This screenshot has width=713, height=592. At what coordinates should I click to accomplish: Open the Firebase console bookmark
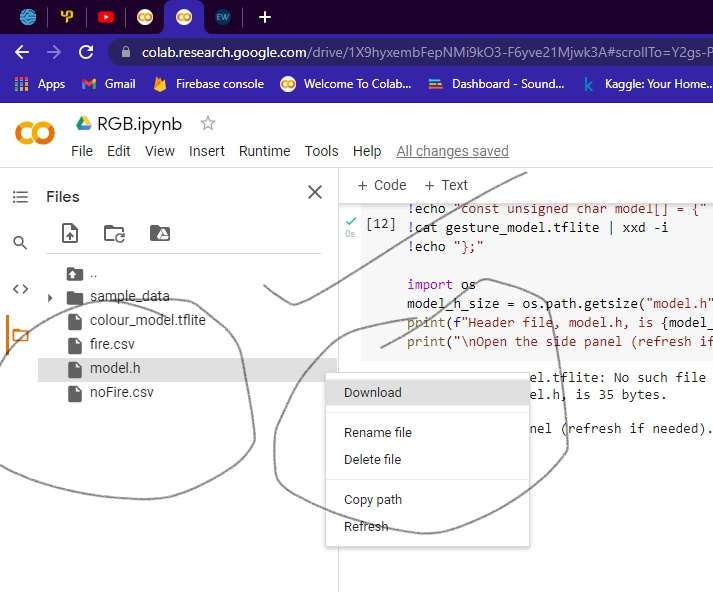(x=209, y=84)
